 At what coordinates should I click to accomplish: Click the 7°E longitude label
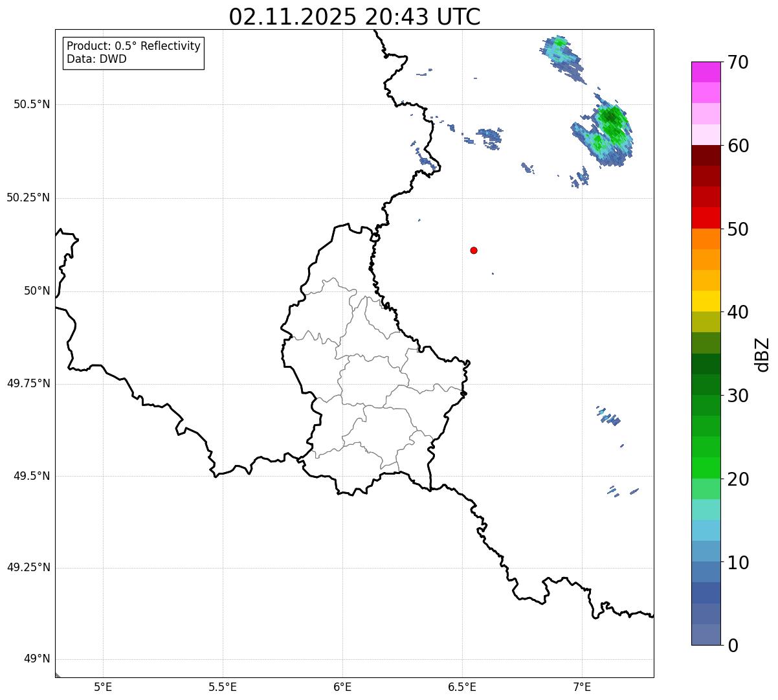(x=582, y=686)
